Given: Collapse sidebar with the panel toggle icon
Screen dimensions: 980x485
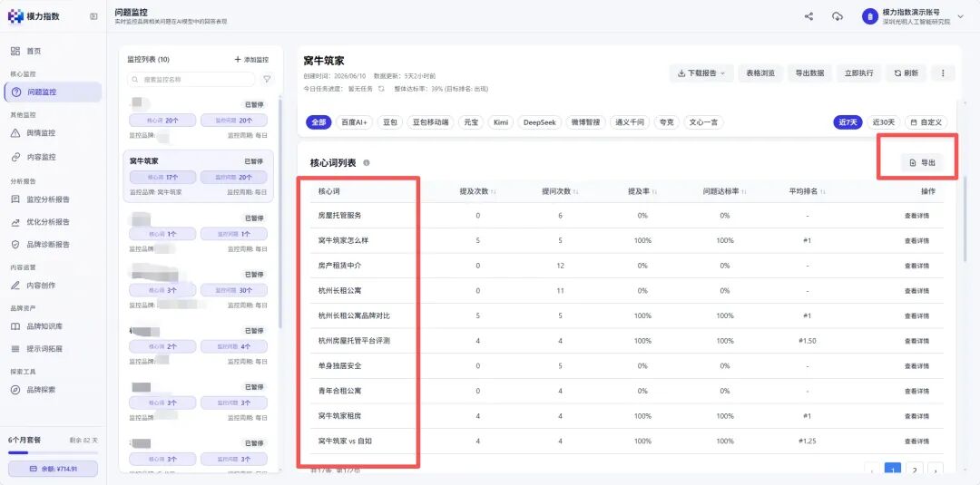Looking at the screenshot, I should point(93,17).
